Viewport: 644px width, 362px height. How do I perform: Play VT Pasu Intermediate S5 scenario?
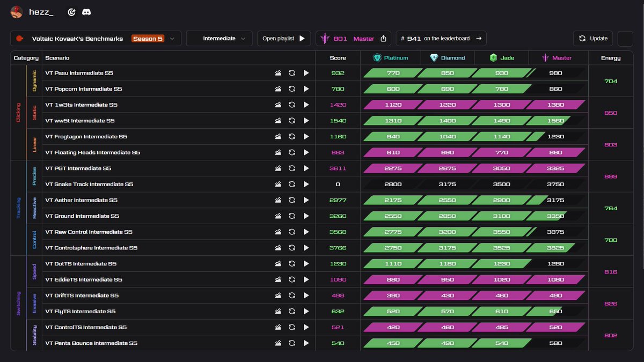pos(306,73)
